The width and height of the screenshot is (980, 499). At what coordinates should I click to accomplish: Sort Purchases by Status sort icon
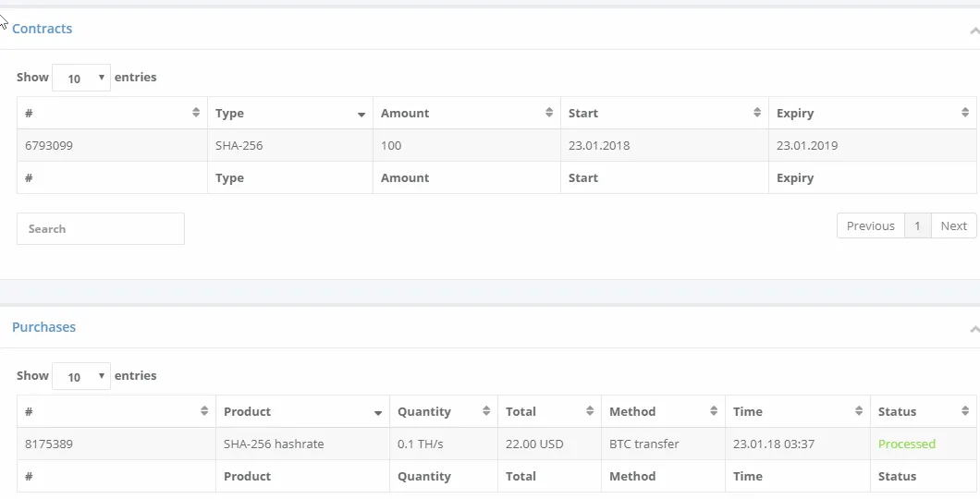[965, 411]
